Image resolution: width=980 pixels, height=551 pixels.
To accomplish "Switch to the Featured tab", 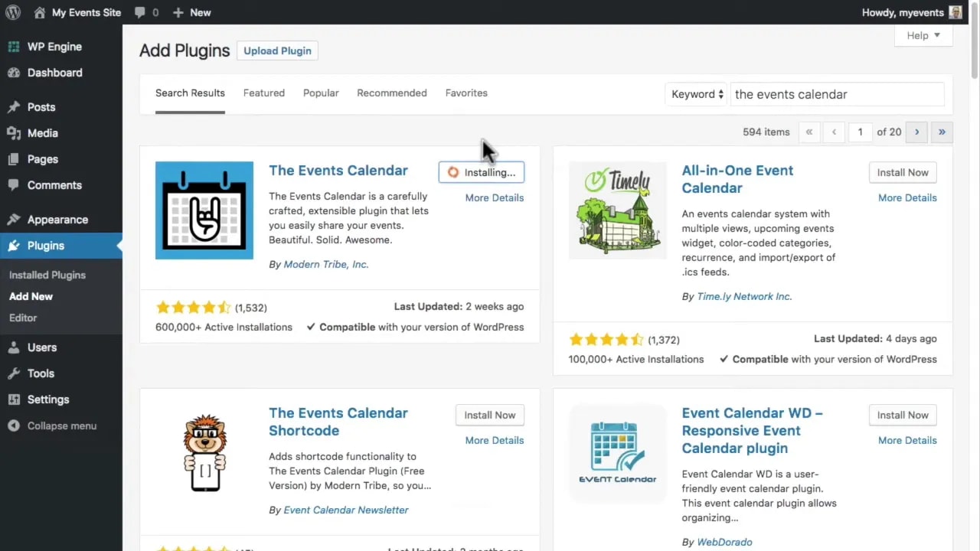I will click(x=264, y=93).
